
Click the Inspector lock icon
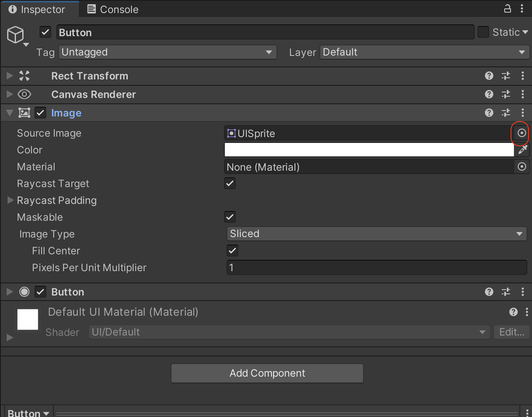coord(508,9)
